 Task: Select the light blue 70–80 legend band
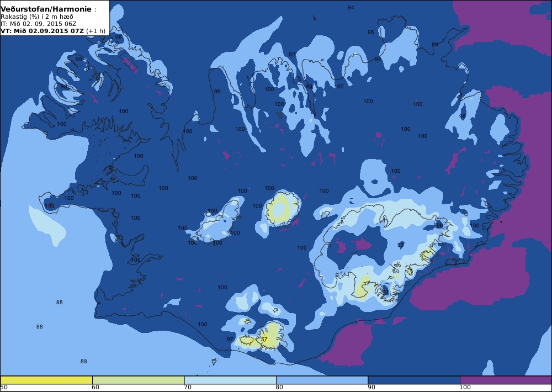coord(230,380)
